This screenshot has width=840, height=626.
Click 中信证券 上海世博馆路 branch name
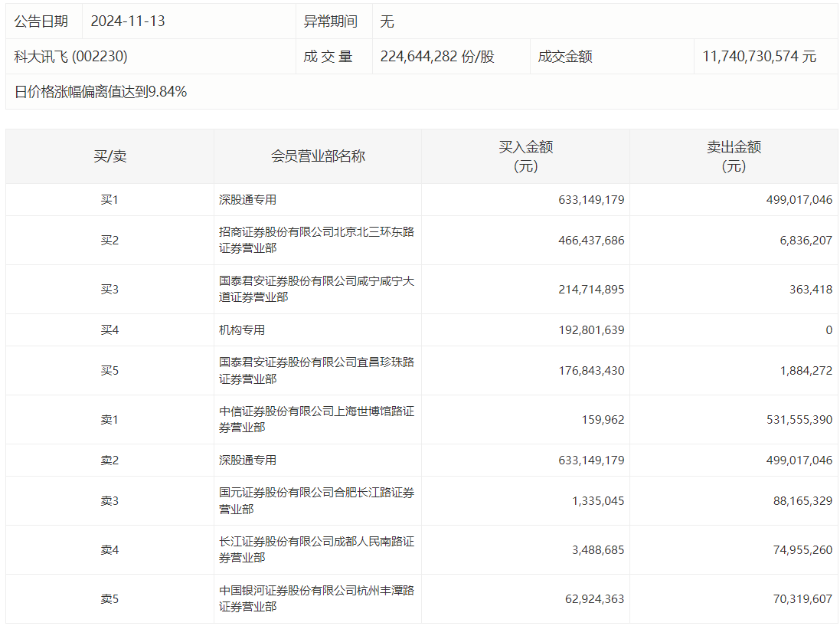316,420
